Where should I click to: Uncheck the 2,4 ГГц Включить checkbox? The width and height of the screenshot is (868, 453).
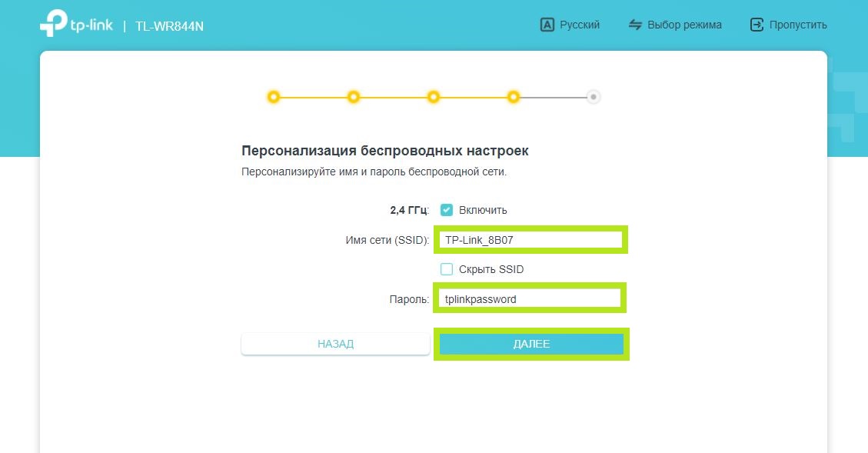(x=447, y=210)
